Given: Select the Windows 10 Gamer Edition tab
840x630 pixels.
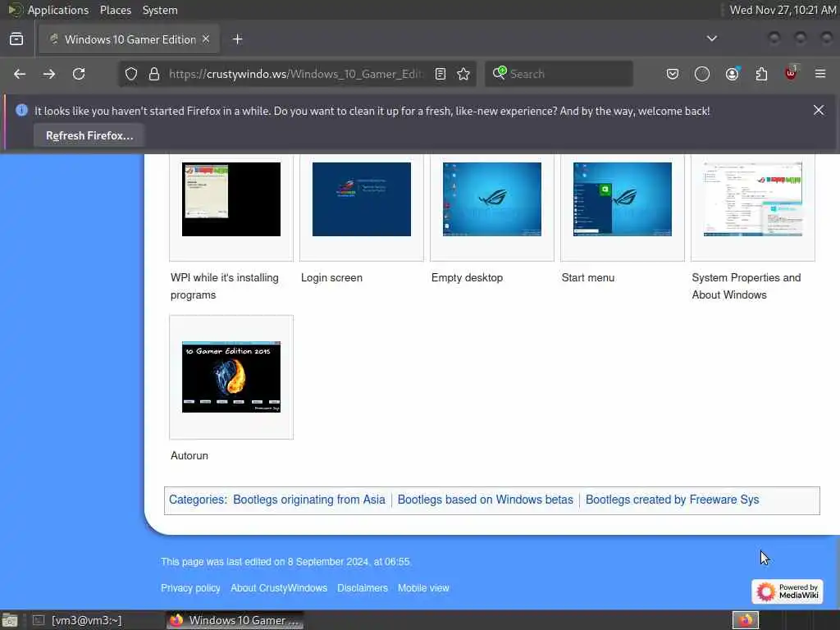Looking at the screenshot, I should [x=129, y=39].
